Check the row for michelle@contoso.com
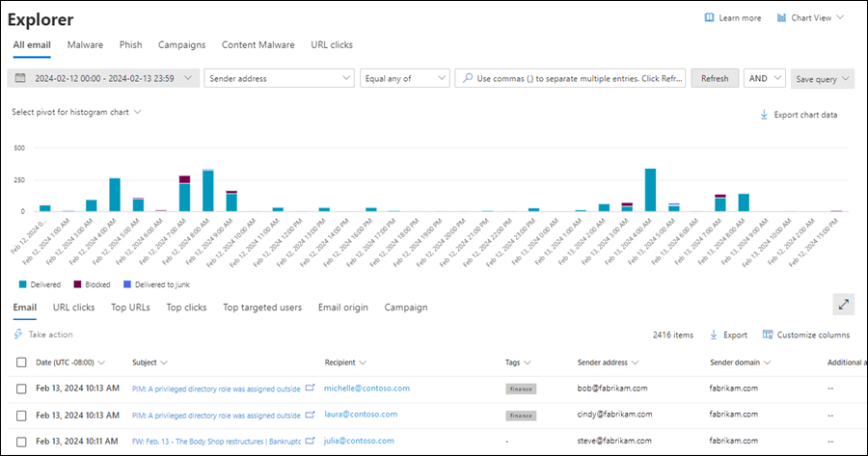 pyautogui.click(x=21, y=388)
